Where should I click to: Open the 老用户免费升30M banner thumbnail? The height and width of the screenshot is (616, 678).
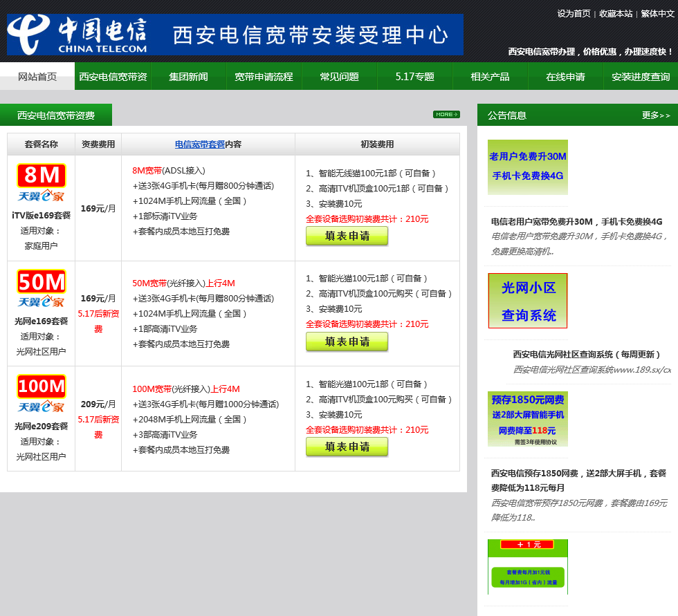(x=527, y=167)
